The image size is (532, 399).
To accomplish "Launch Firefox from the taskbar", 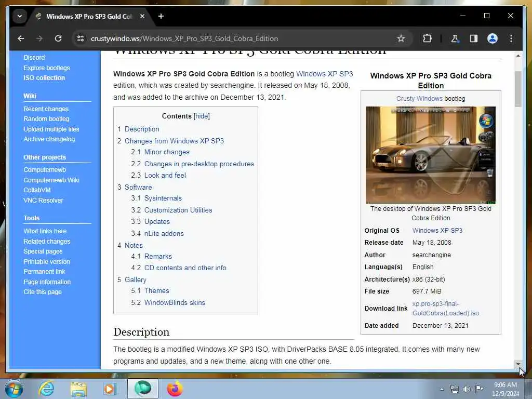I will (175, 389).
